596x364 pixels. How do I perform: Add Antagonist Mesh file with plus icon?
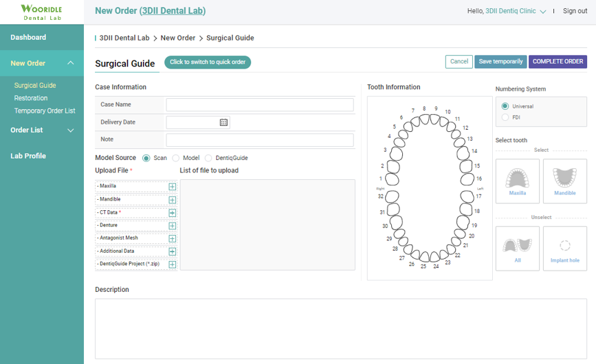[x=172, y=239]
